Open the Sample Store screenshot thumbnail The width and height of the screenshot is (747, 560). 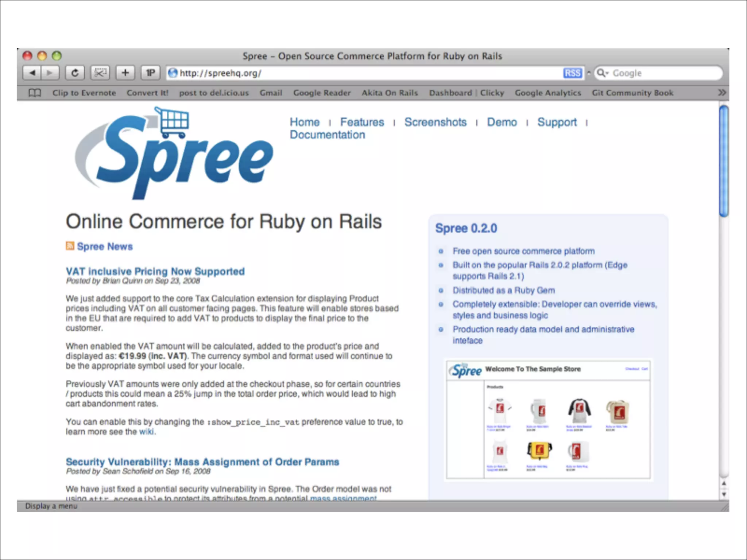549,420
